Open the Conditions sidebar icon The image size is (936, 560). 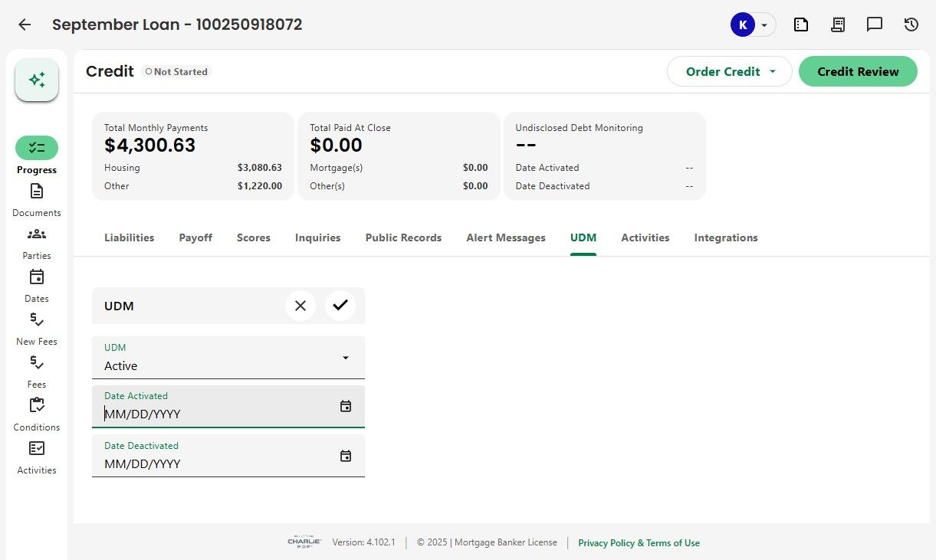[x=37, y=406]
